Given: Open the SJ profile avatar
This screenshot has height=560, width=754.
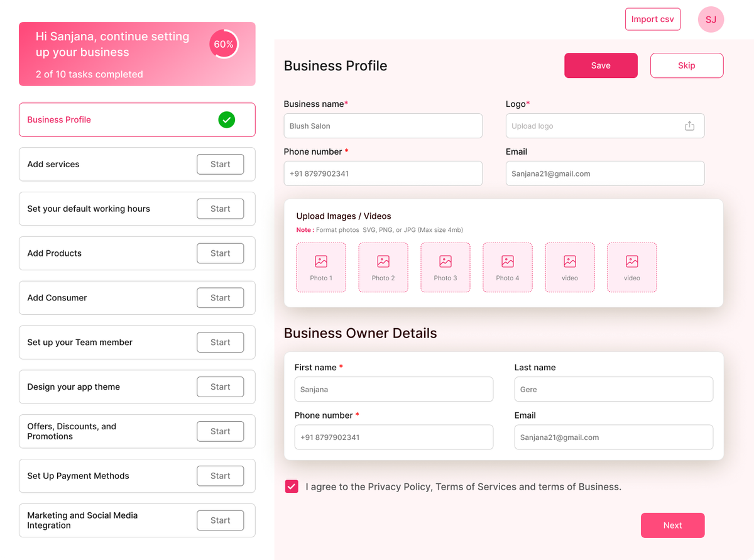Looking at the screenshot, I should tap(711, 19).
